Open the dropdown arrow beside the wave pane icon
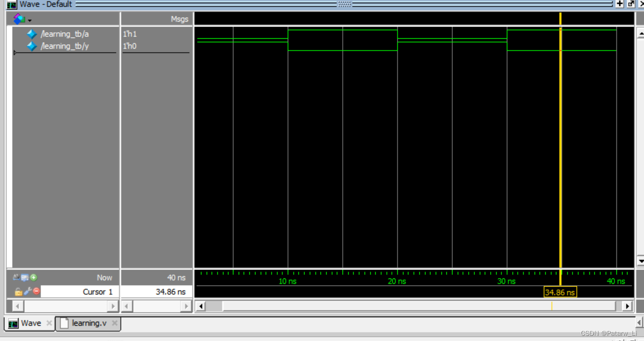The height and width of the screenshot is (341, 644). (29, 21)
